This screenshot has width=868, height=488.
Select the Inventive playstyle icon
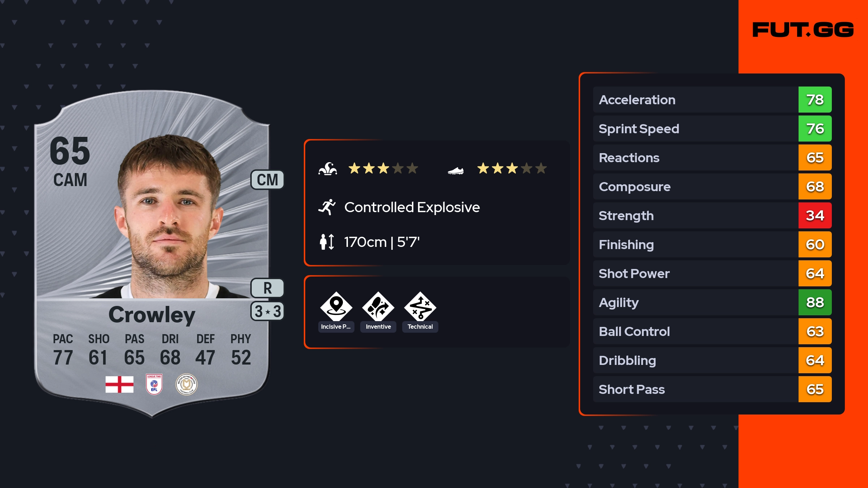click(x=378, y=306)
